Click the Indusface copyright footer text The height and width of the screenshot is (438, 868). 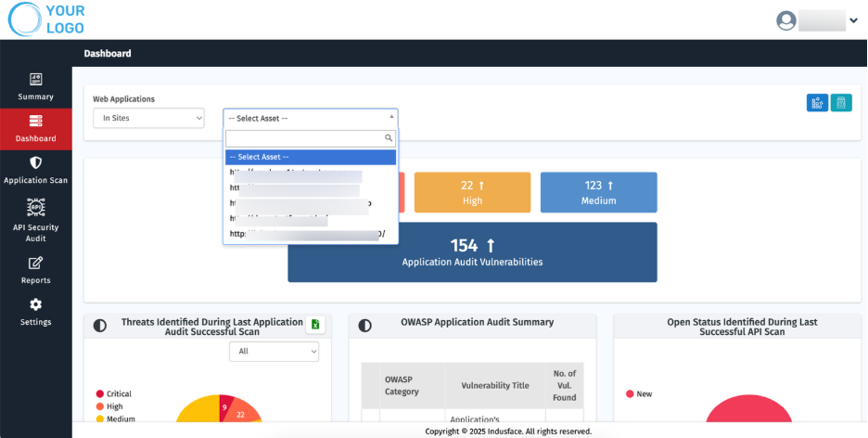(x=508, y=432)
